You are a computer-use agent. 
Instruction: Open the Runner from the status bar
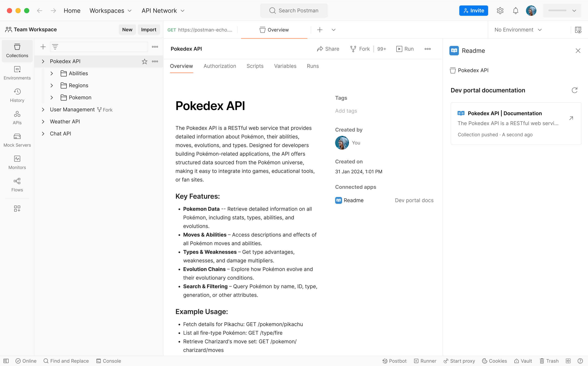(425, 361)
